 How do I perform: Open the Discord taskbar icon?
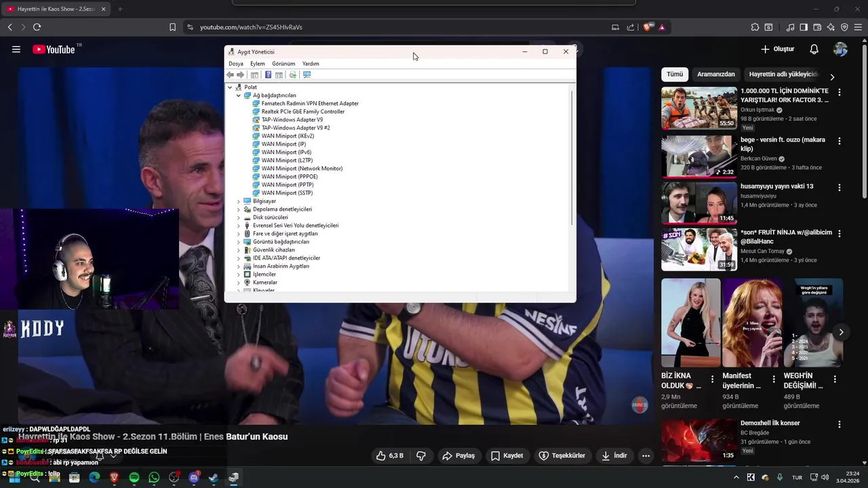coord(194,478)
